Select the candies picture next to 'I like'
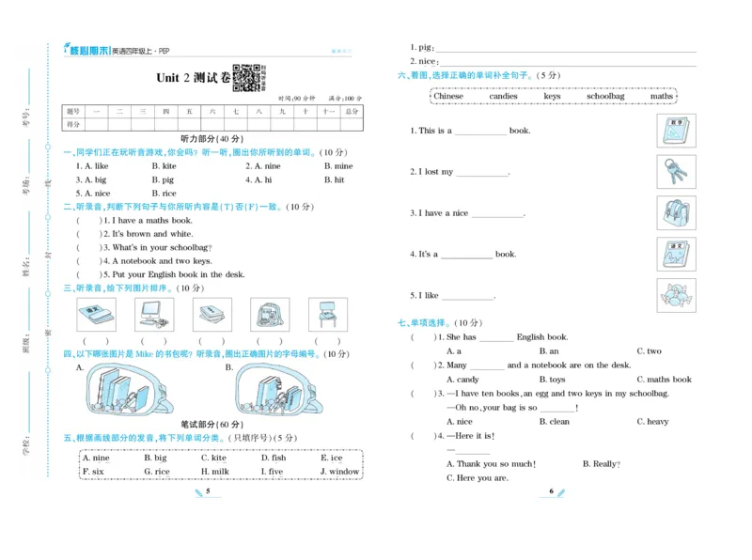The width and height of the screenshot is (752, 560). pos(675,295)
